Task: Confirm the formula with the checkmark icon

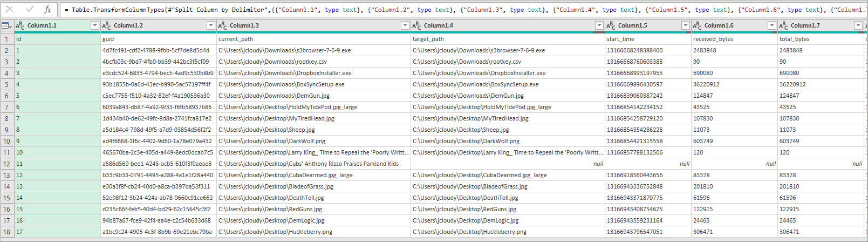Action: point(30,9)
